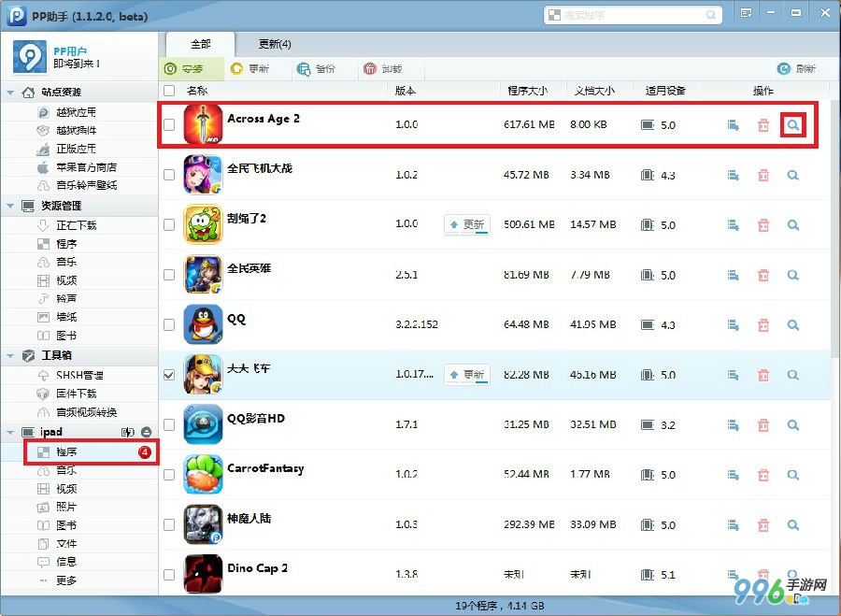Toggle the select-all checkbox in header

click(169, 91)
